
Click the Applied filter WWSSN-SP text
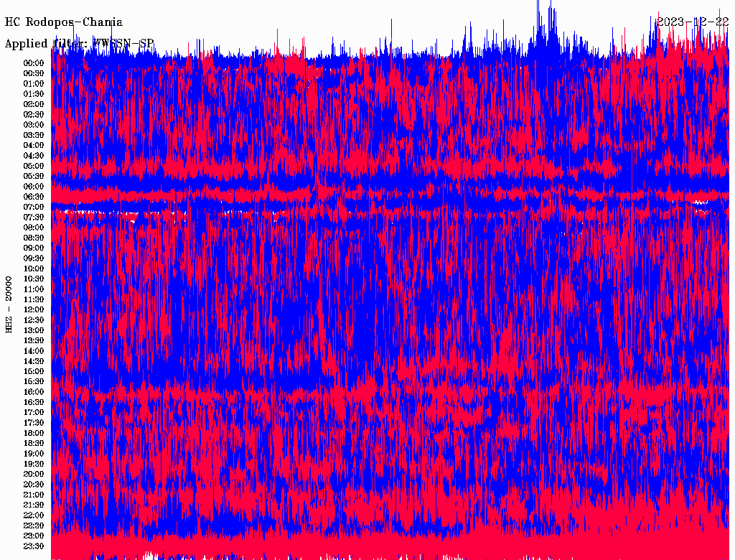[x=79, y=44]
